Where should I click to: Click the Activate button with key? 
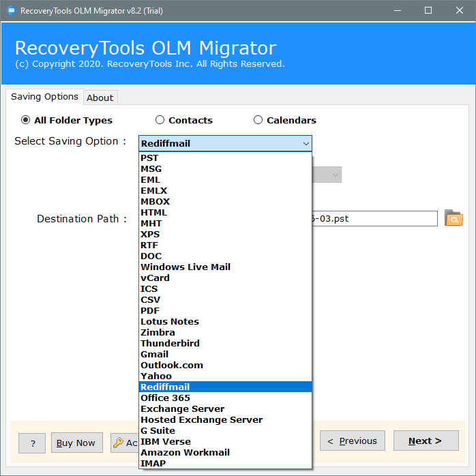125,443
